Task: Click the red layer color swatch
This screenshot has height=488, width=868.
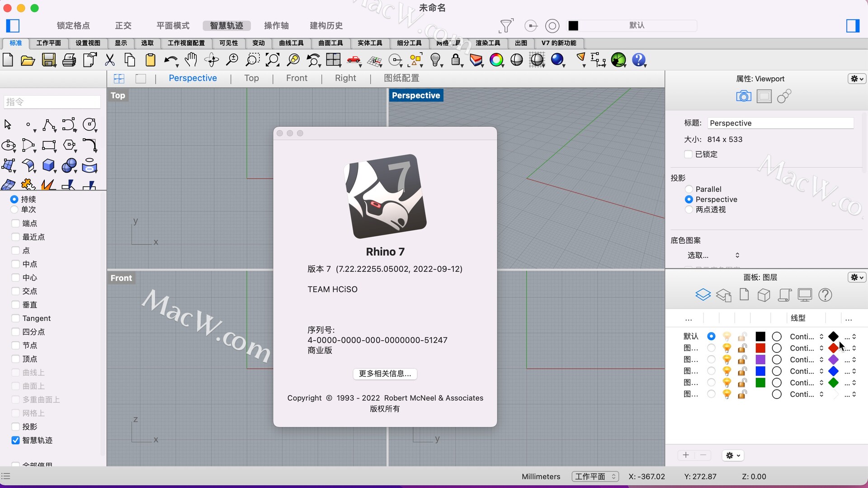Action: click(x=760, y=348)
